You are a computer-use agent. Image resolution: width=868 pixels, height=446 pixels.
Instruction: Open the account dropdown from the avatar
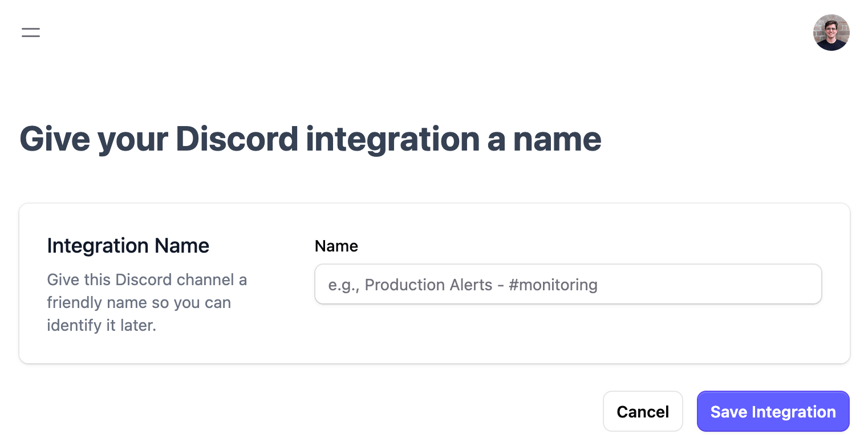pos(831,33)
